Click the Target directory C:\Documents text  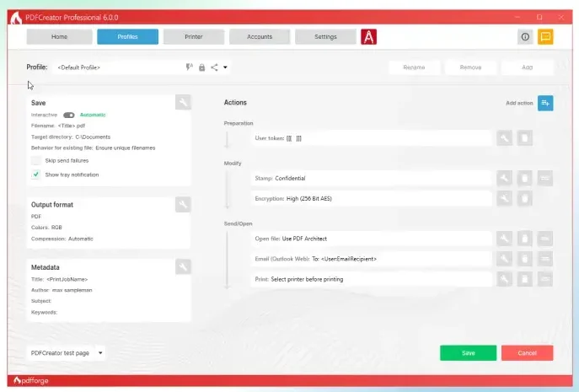click(71, 137)
